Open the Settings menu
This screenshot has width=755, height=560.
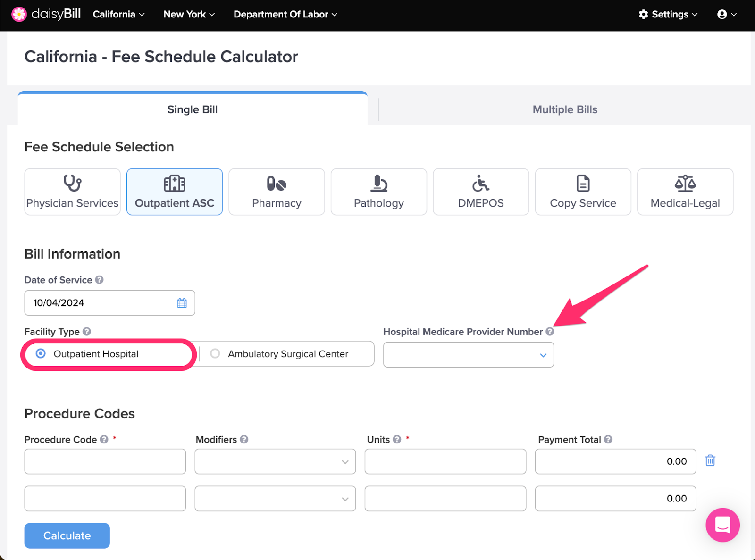[x=668, y=14]
